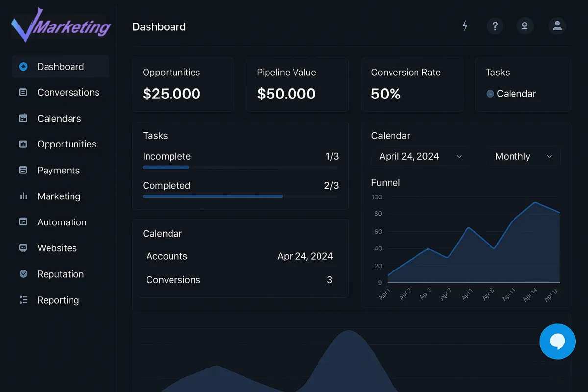This screenshot has width=588, height=392.
Task: Open the April 24, 2024 date dropdown
Action: [420, 156]
